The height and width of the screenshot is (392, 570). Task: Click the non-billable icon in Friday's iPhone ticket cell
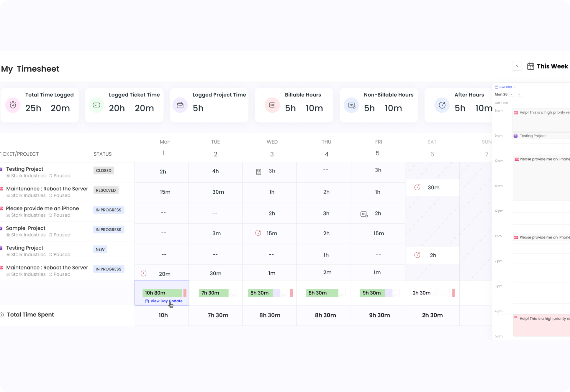364,214
